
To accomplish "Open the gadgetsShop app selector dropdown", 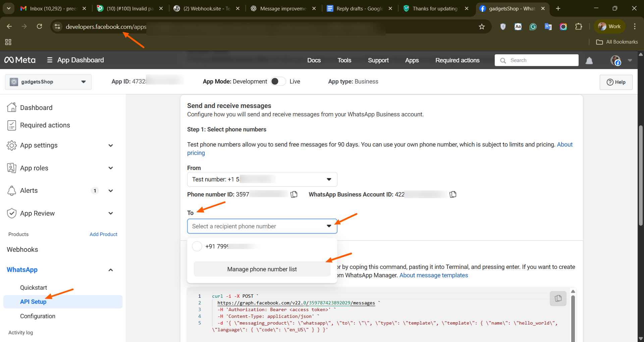I will tap(48, 82).
